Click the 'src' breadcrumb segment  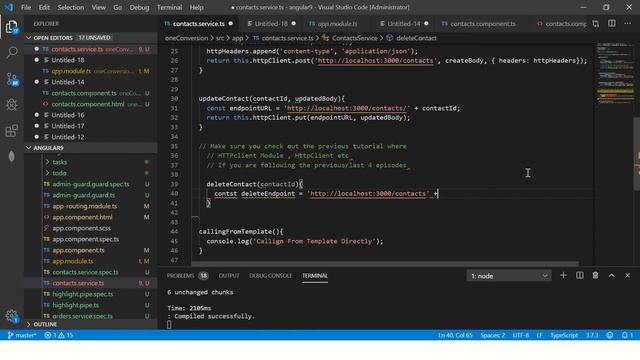(x=220, y=38)
